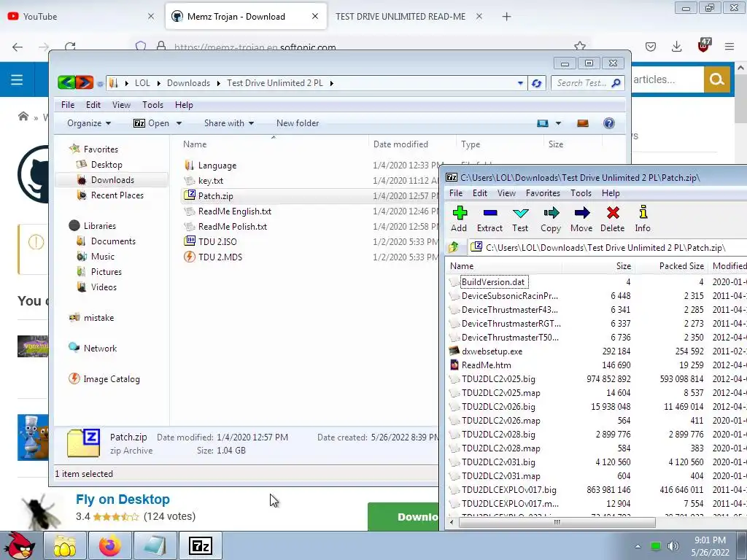This screenshot has height=560, width=747.
Task: Open a new Firefox tab
Action: coord(506,17)
